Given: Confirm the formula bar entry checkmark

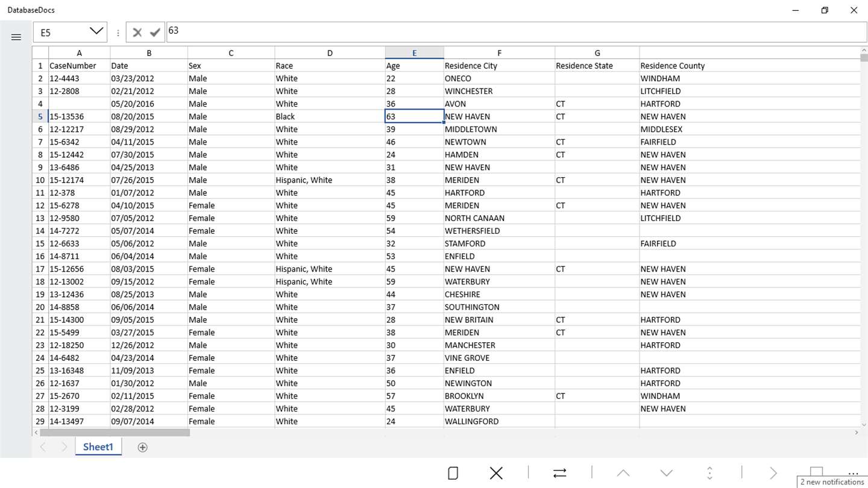Looking at the screenshot, I should coord(155,33).
